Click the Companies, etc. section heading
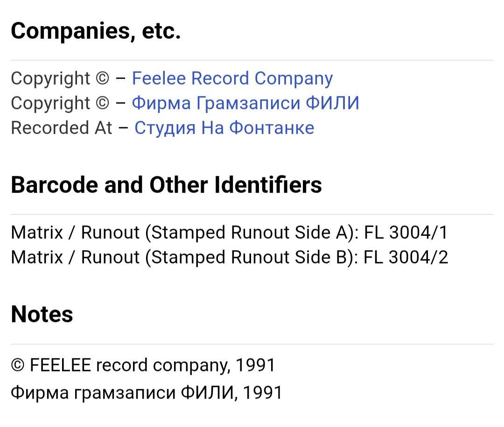 pos(96,31)
